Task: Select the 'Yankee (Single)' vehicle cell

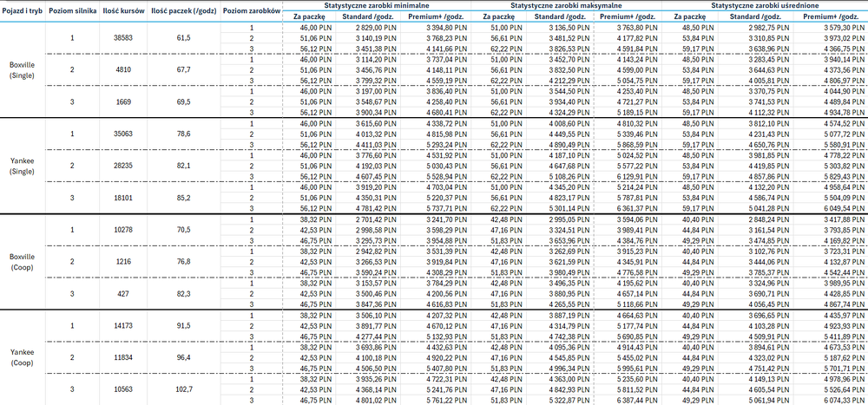Action: click(x=23, y=166)
